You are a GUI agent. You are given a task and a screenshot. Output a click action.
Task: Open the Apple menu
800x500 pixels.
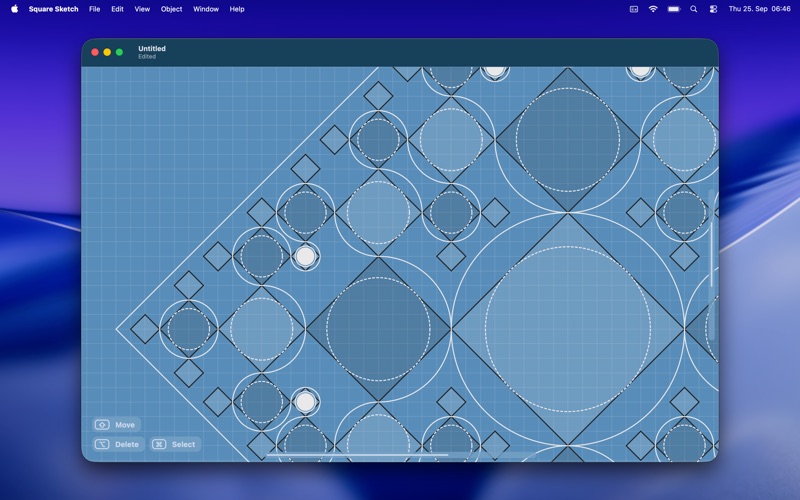[x=14, y=9]
